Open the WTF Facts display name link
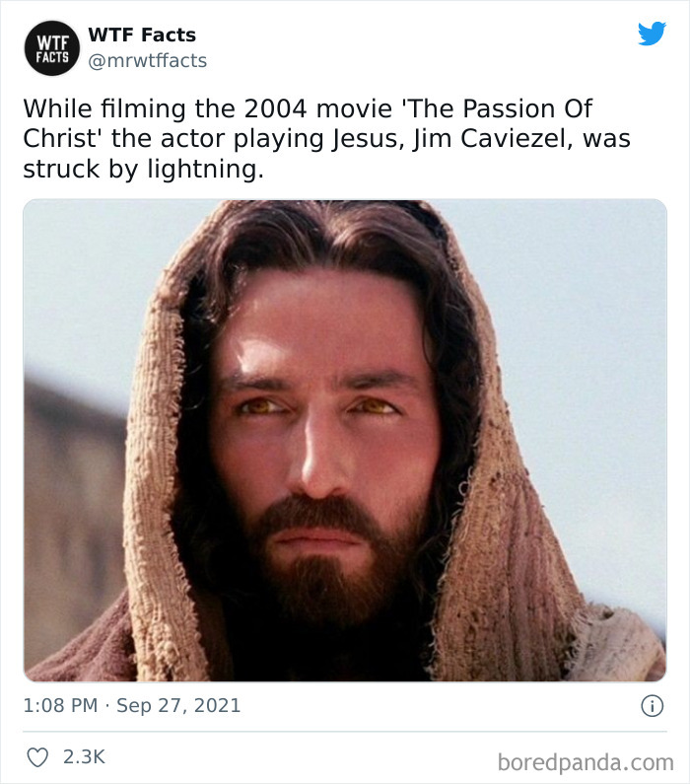 point(142,35)
